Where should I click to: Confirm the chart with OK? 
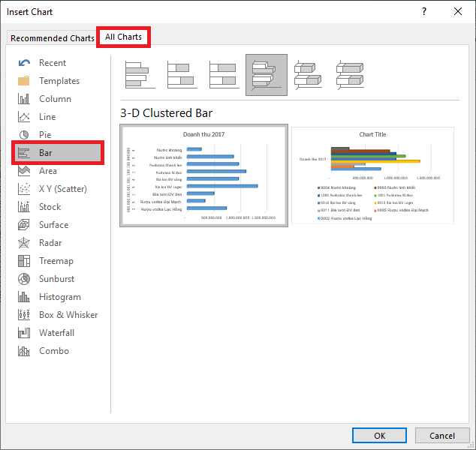point(379,435)
